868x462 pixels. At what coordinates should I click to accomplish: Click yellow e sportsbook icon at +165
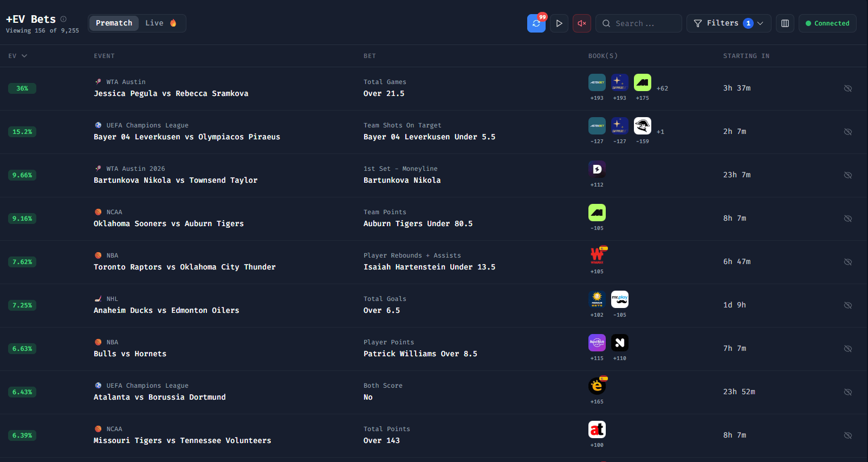click(x=597, y=386)
